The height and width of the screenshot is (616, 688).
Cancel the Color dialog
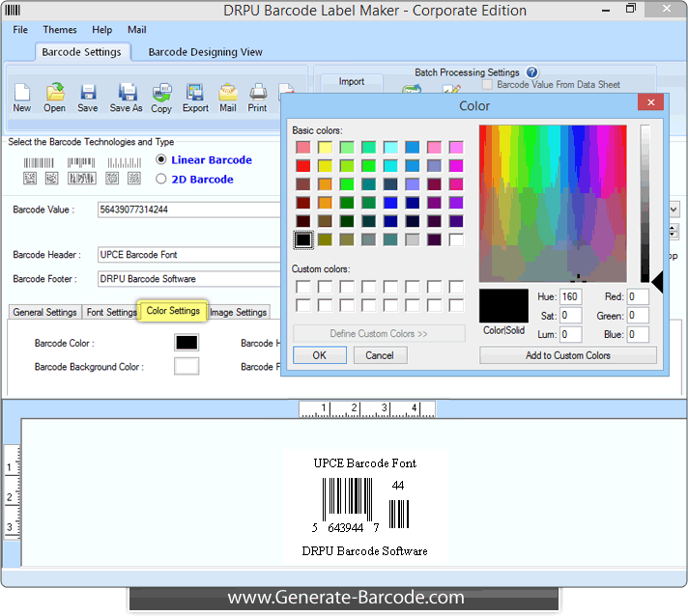pyautogui.click(x=380, y=355)
